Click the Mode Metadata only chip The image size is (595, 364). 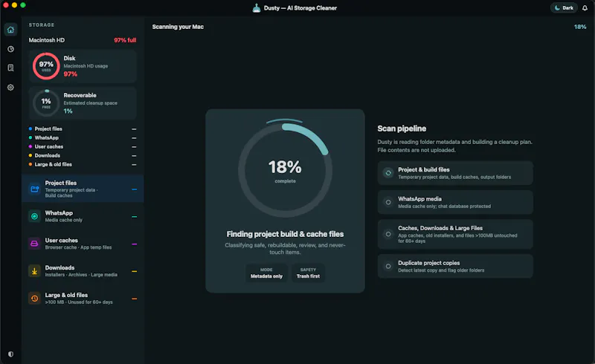(x=266, y=273)
